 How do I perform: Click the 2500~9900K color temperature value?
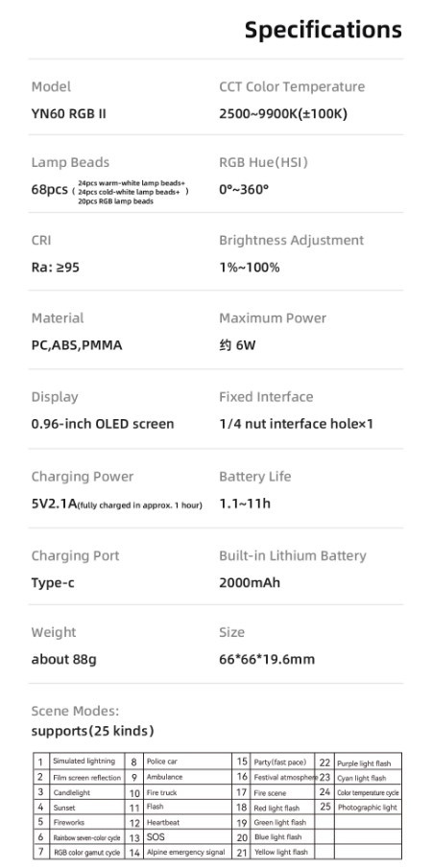pos(283,114)
